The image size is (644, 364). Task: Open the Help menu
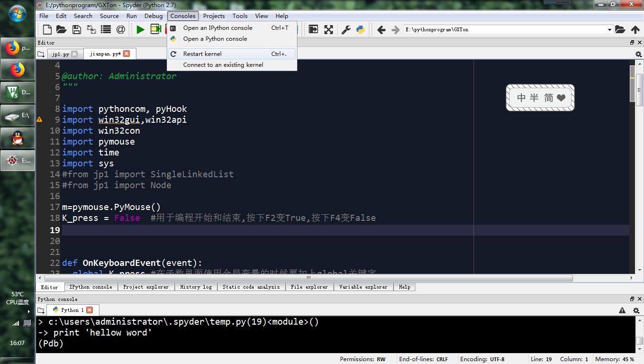[x=282, y=16]
